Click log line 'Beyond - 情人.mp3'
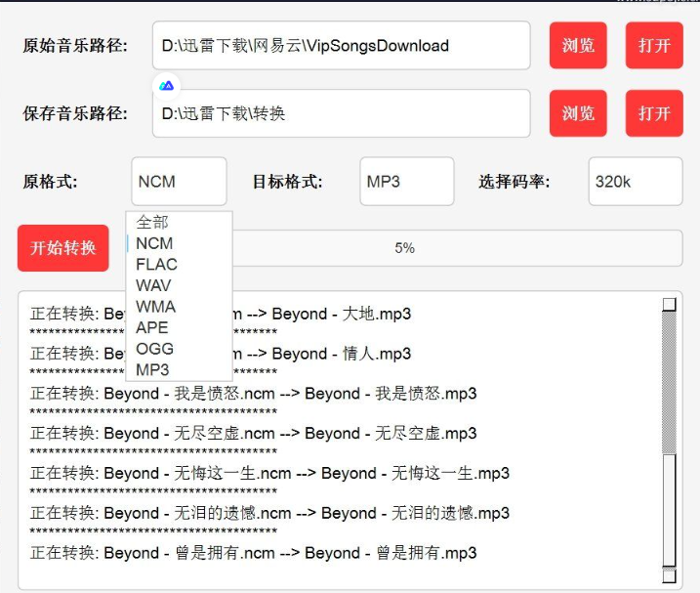Image resolution: width=700 pixels, height=593 pixels. [x=342, y=354]
